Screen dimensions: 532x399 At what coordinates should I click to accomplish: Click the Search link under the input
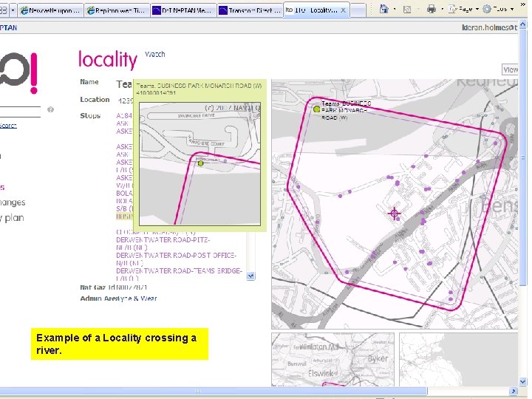tap(8, 126)
